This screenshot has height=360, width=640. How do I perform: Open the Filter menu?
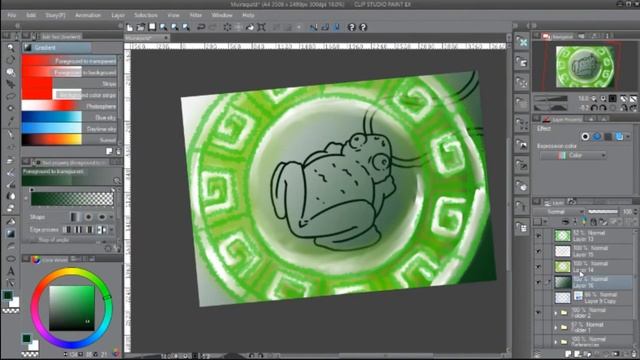point(196,15)
